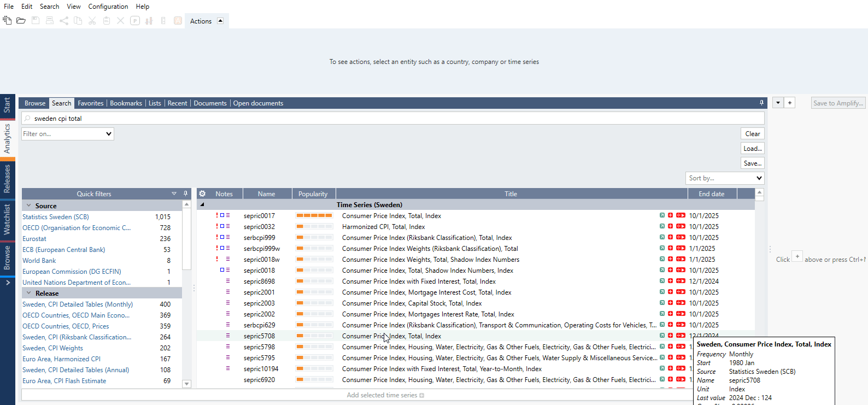The width and height of the screenshot is (868, 405).
Task: Filter by Statistics Sweden (SCB) source
Action: pyautogui.click(x=56, y=217)
